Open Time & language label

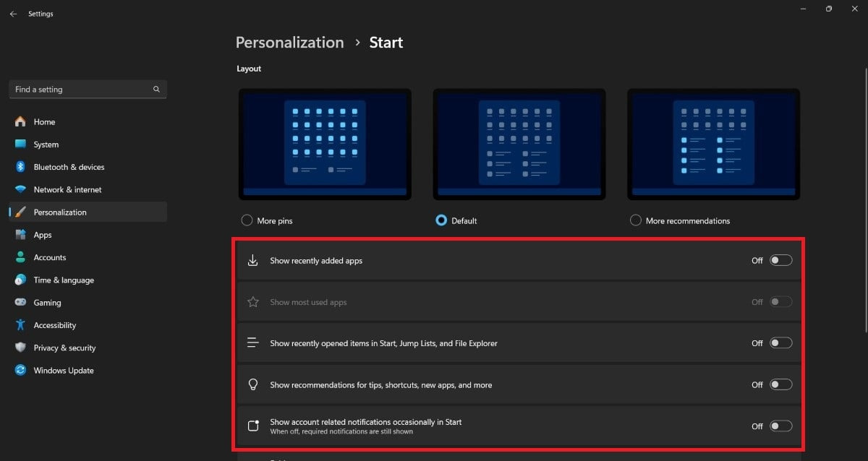click(x=64, y=280)
